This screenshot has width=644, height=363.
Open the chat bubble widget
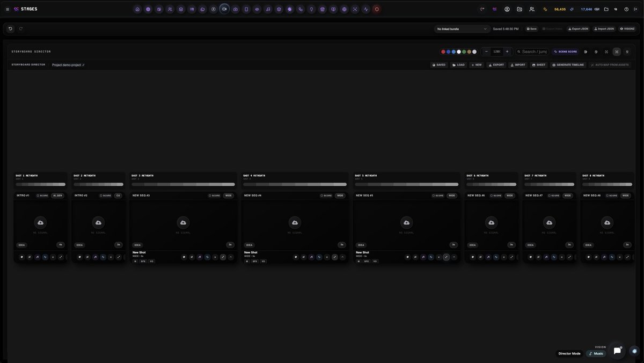(x=617, y=351)
